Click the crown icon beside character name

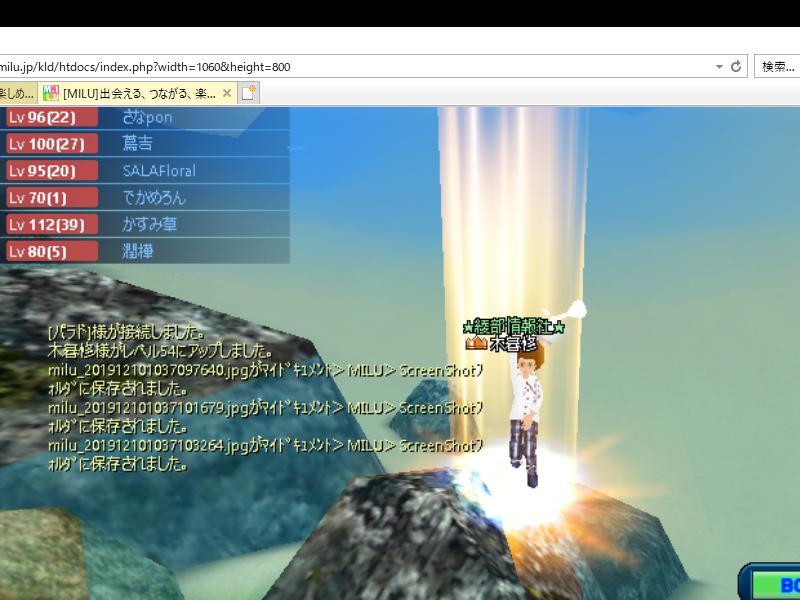476,343
